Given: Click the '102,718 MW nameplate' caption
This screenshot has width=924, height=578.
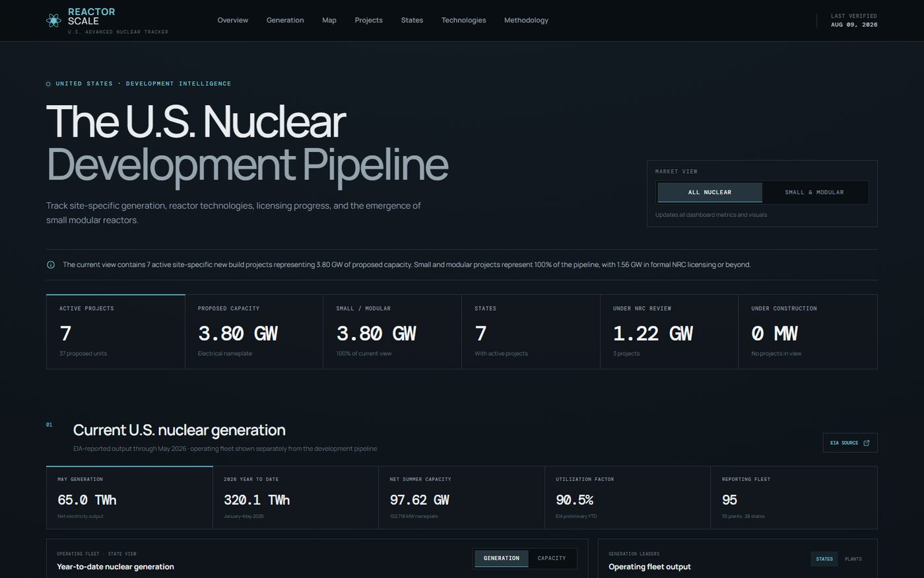Looking at the screenshot, I should pos(414,517).
